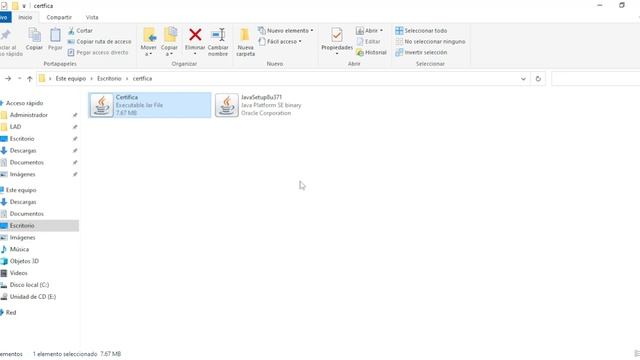Open pinned Descargas in quick access
Image resolution: width=640 pixels, height=360 pixels.
pos(23,151)
